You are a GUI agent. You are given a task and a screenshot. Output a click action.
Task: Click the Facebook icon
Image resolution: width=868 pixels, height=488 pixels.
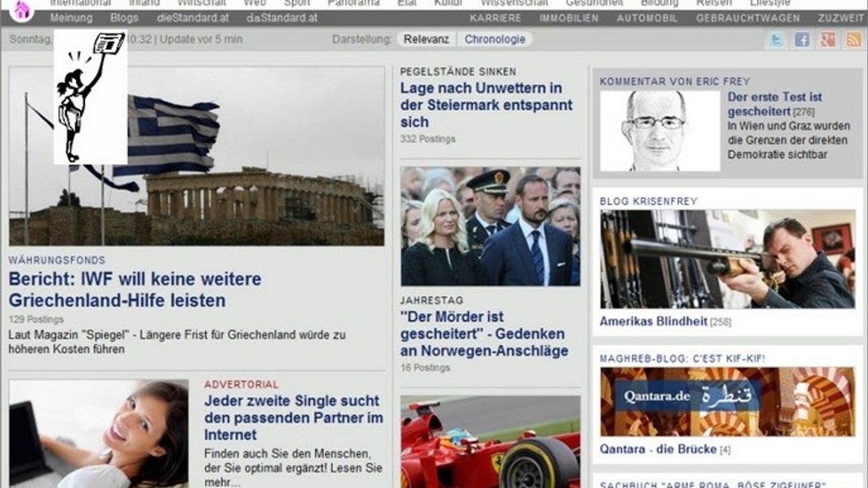(x=802, y=40)
